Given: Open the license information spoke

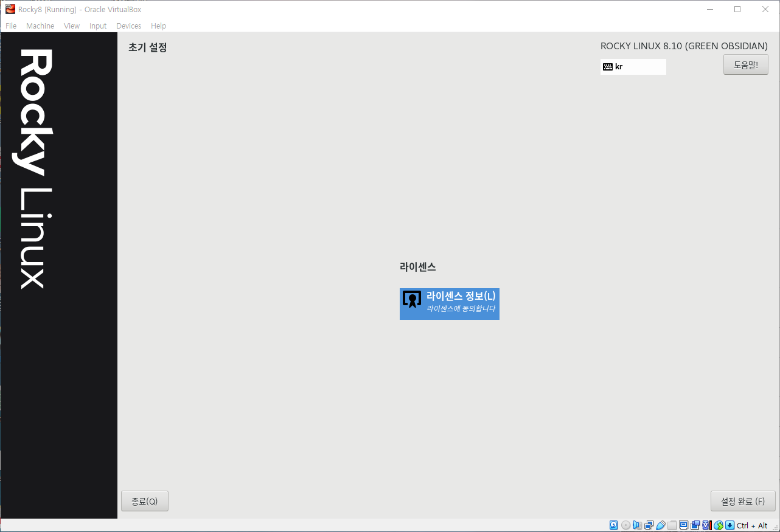Looking at the screenshot, I should pos(450,303).
